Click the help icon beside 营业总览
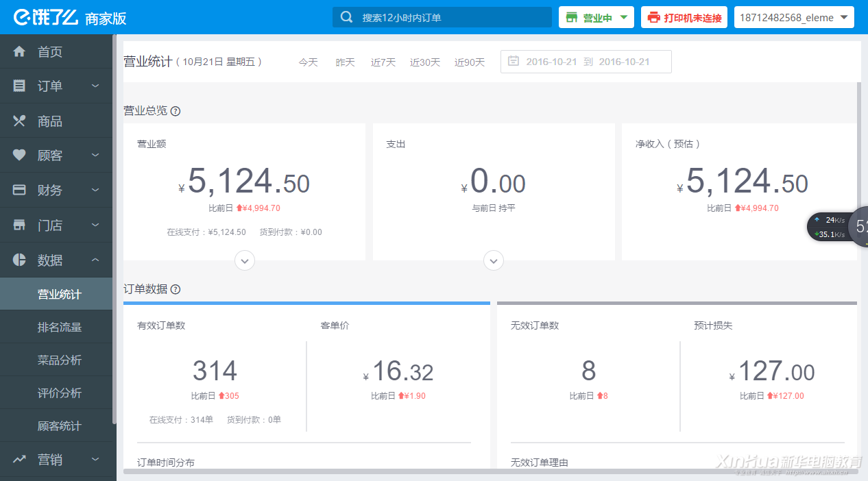 [x=176, y=111]
